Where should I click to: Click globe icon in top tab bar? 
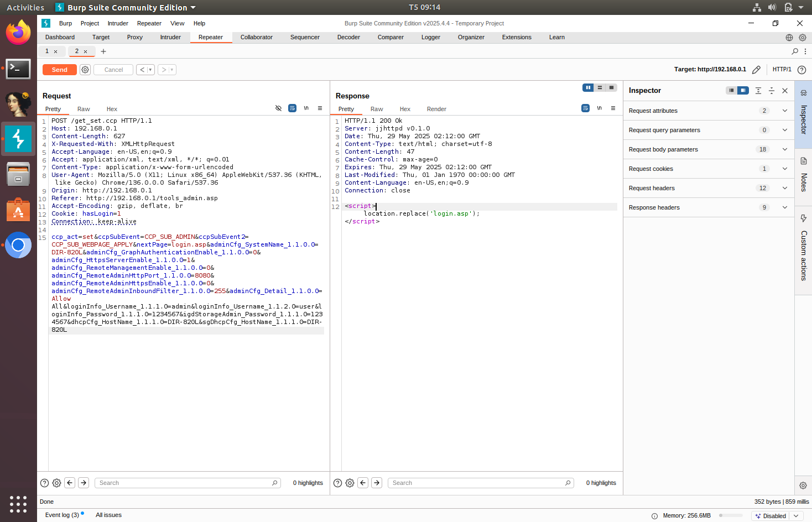click(x=789, y=38)
